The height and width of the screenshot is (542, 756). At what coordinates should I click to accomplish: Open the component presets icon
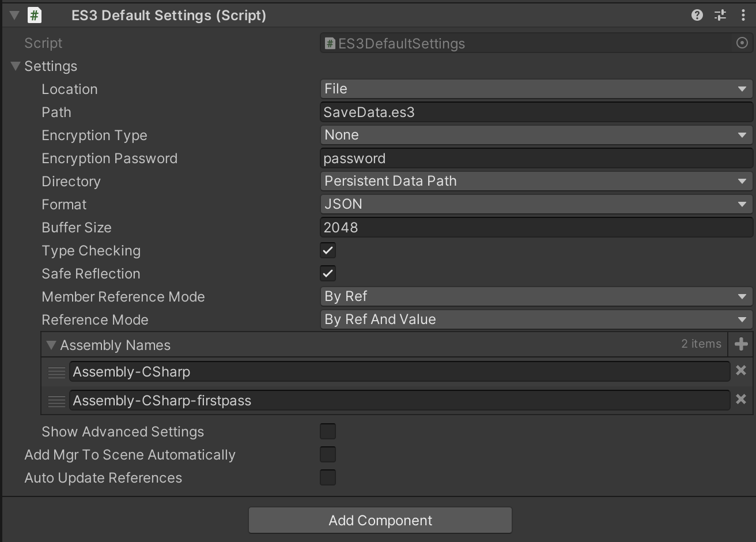click(720, 16)
